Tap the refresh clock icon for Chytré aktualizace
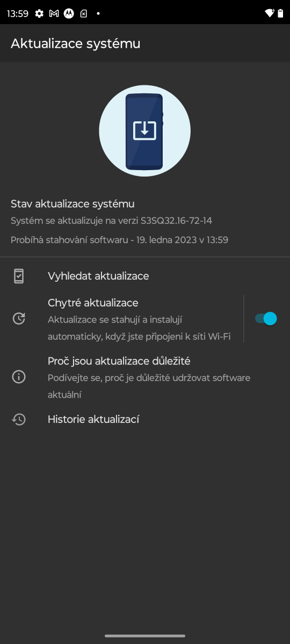The image size is (290, 644). point(19,318)
